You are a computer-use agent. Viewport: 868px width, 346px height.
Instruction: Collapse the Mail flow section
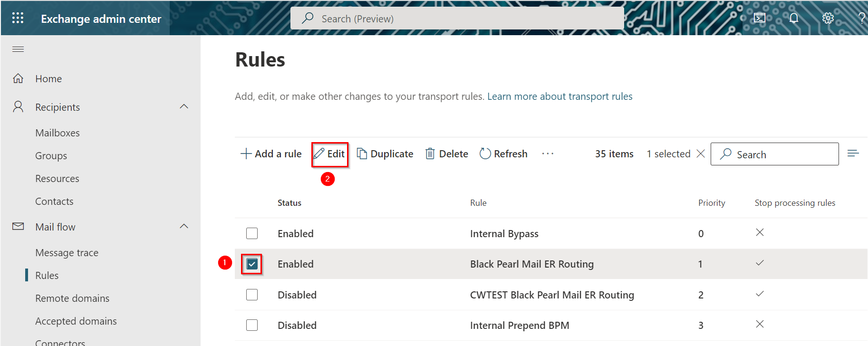[x=184, y=227]
